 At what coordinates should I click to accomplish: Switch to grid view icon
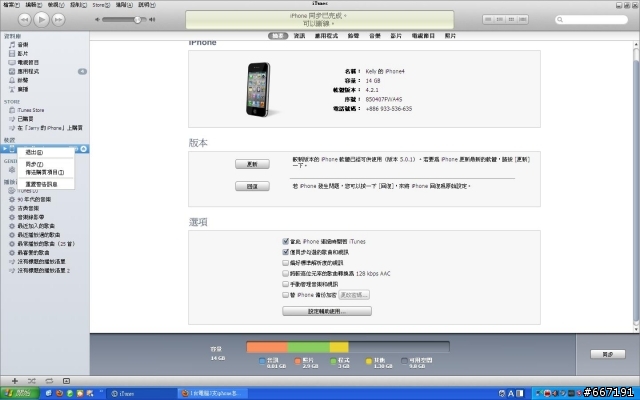click(x=511, y=19)
